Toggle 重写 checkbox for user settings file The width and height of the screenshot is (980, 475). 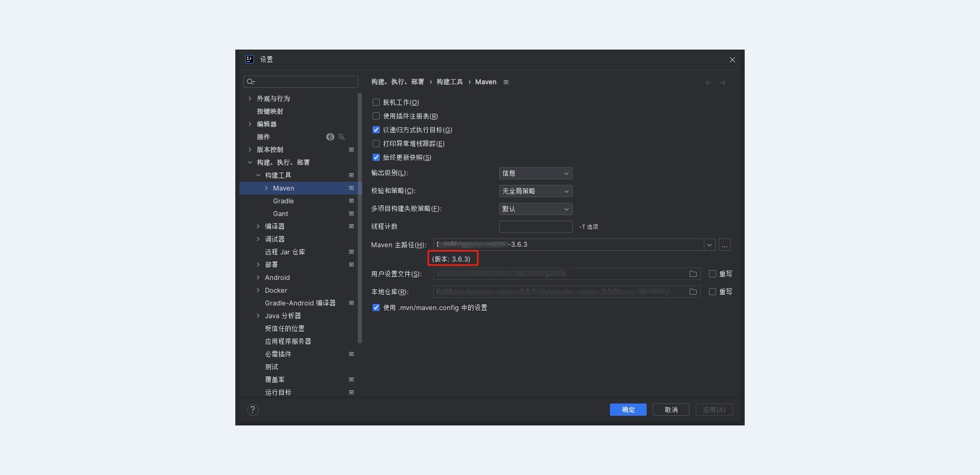pos(713,274)
